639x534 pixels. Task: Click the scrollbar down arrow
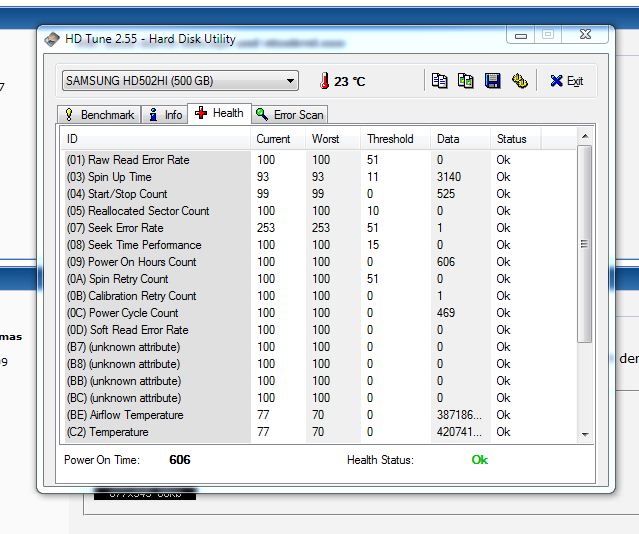click(x=585, y=435)
